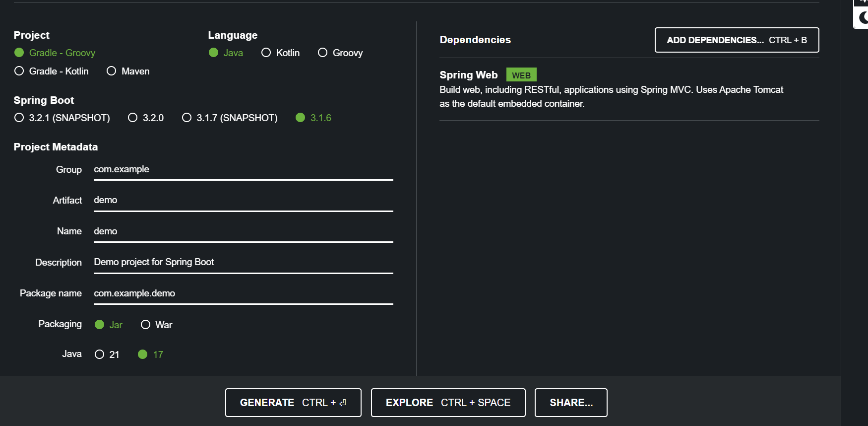The width and height of the screenshot is (868, 426).
Task: Select Java as the language
Action: [x=226, y=53]
